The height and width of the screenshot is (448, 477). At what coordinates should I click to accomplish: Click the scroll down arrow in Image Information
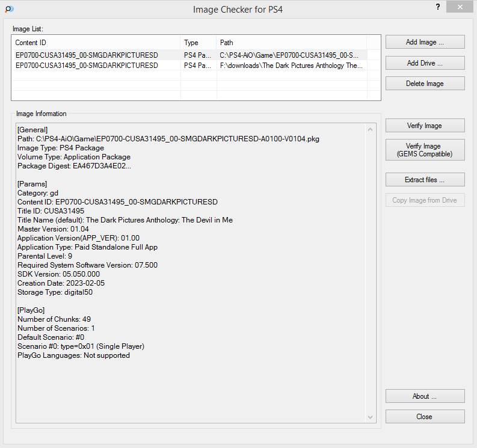370,417
